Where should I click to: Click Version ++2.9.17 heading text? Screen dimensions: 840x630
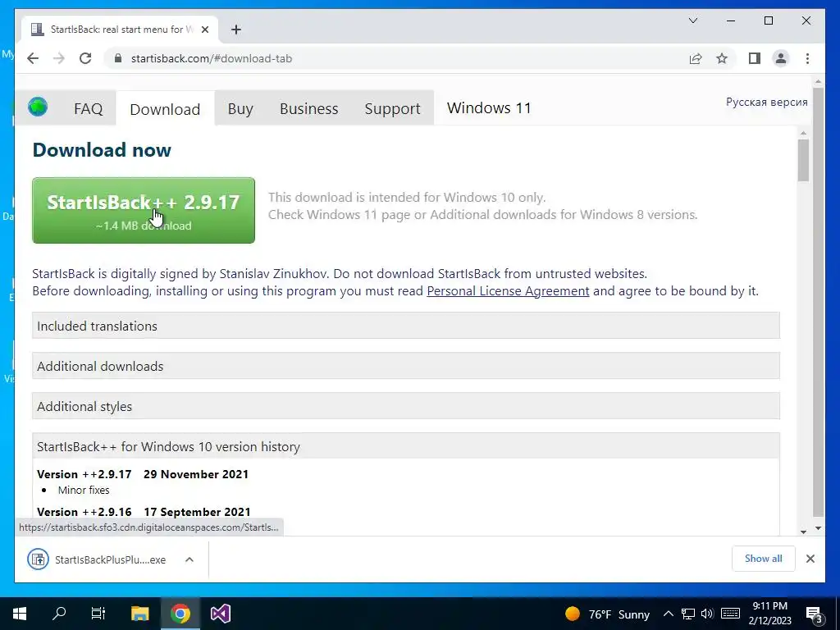[84, 474]
